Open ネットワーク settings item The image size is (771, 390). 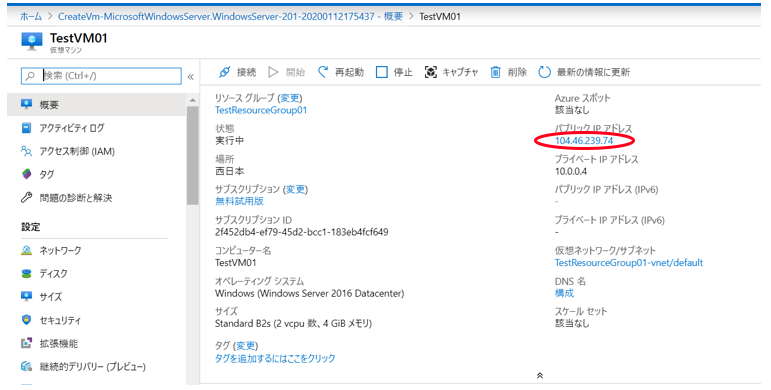pos(96,250)
